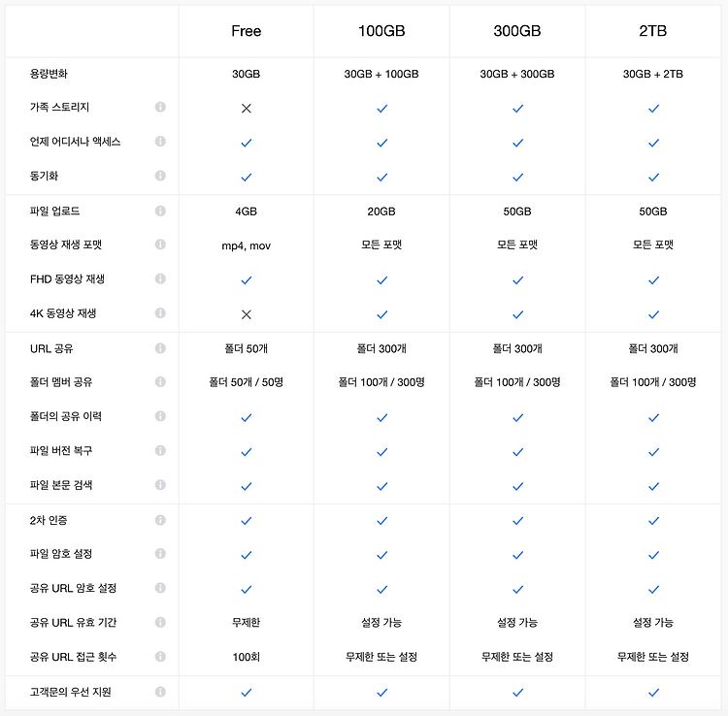Click the 모든 포맷 text under 300GB
Viewport: 728px width, 716px height.
point(517,244)
